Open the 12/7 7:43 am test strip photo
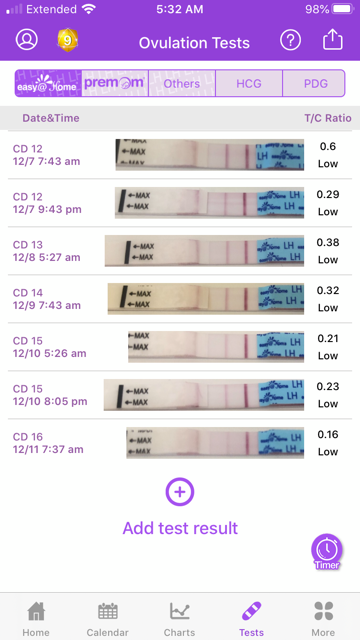The image size is (360, 640). 210,155
